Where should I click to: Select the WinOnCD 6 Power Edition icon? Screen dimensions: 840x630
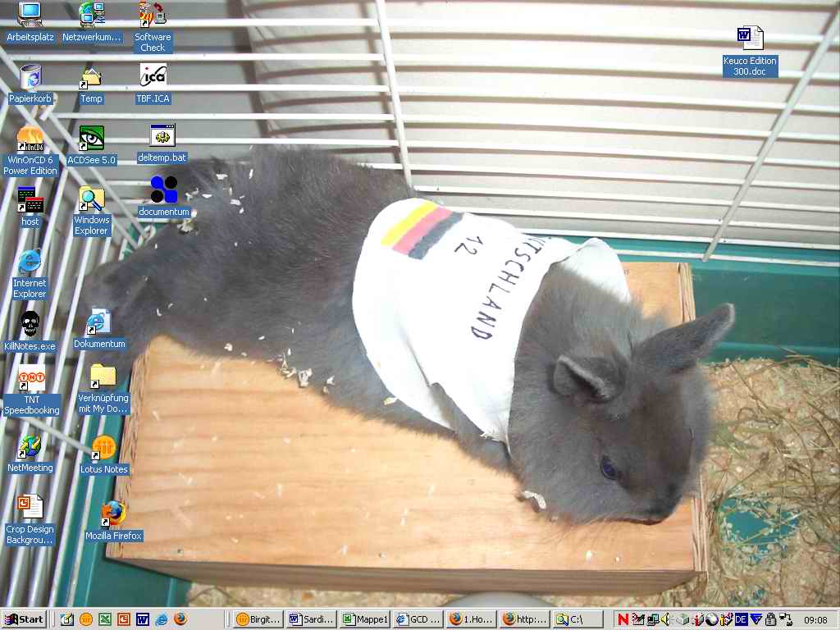[30, 139]
